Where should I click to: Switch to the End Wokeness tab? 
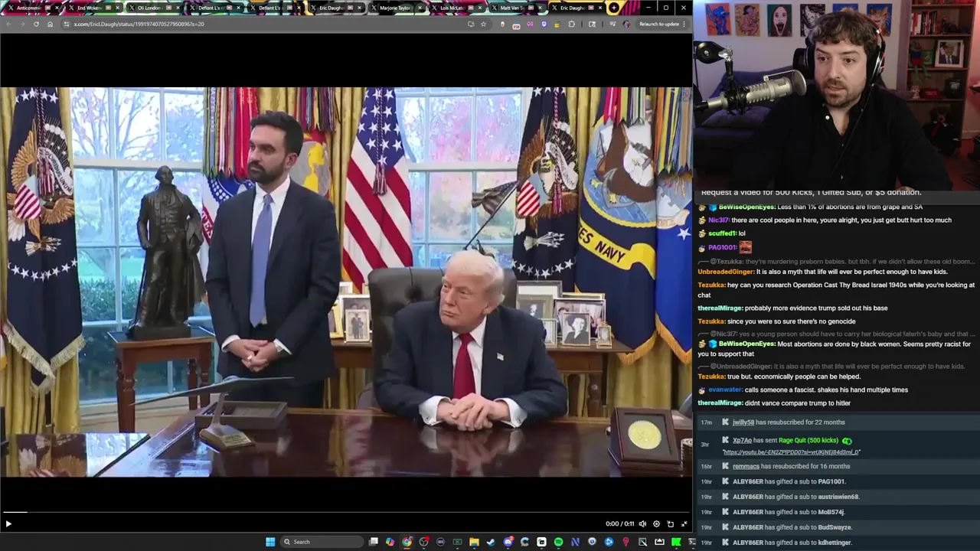[x=92, y=8]
